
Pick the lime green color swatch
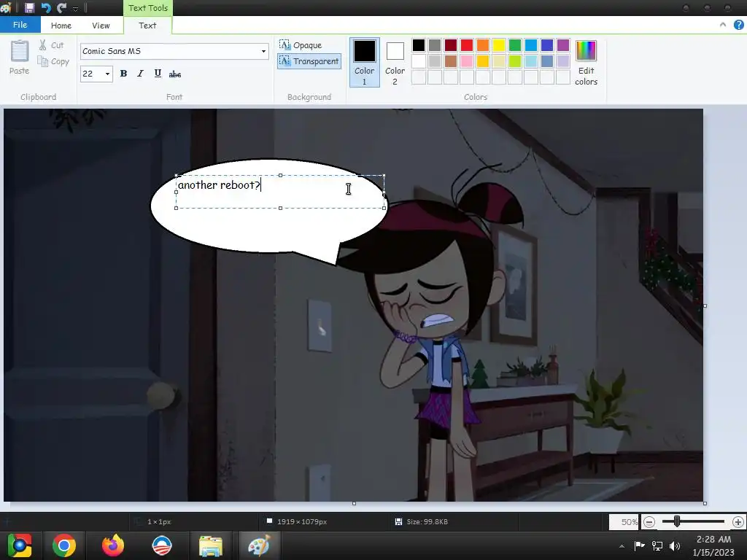(x=514, y=61)
